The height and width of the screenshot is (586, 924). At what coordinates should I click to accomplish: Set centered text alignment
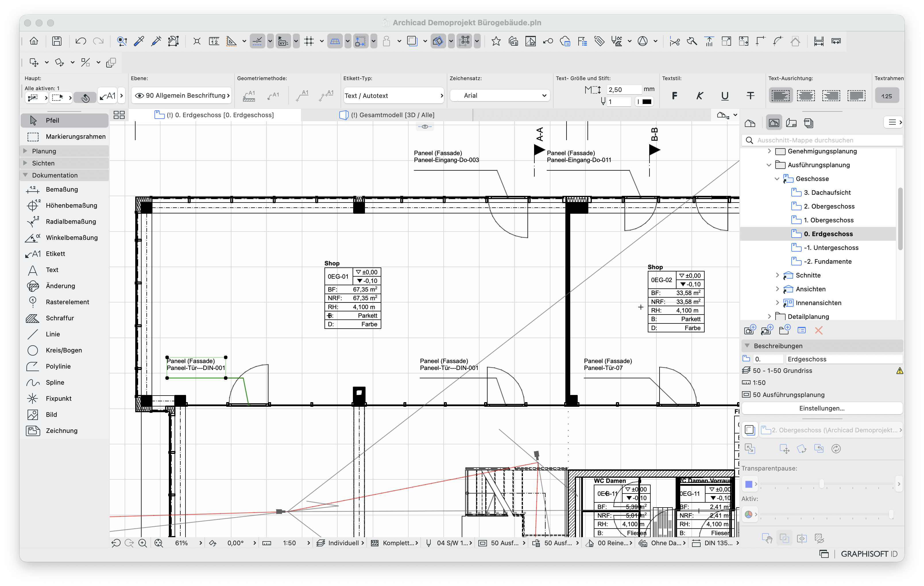[806, 96]
